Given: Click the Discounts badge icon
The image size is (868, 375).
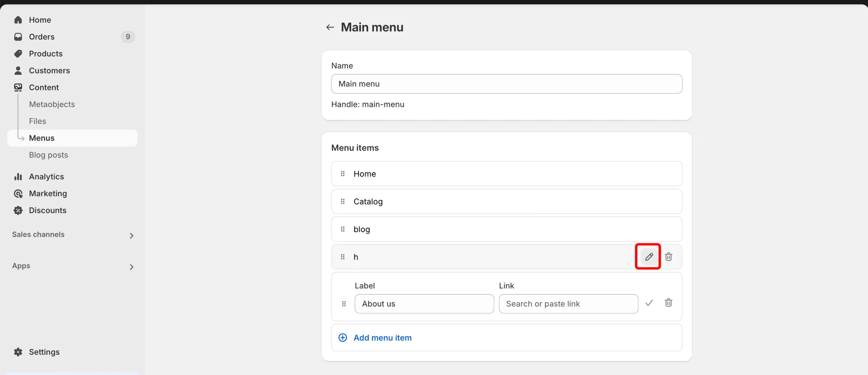Looking at the screenshot, I should coord(18,210).
